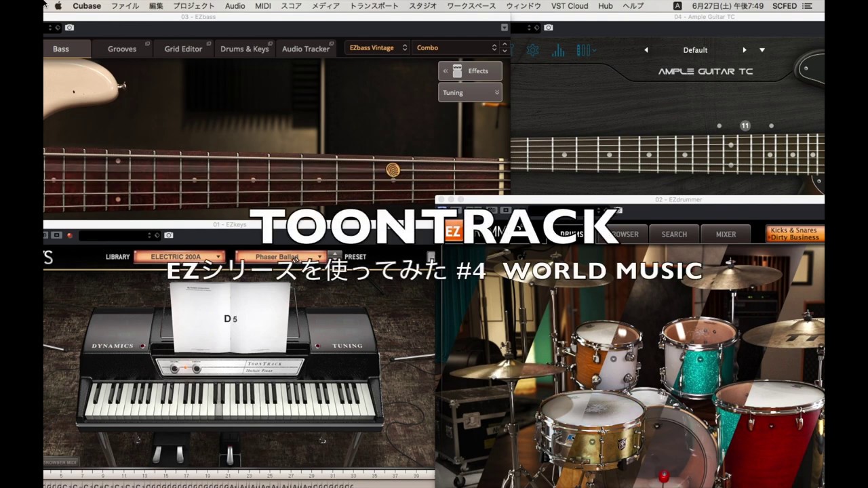Screen dimensions: 868x488
Task: Open Ample Guitar settings gear
Action: click(533, 50)
